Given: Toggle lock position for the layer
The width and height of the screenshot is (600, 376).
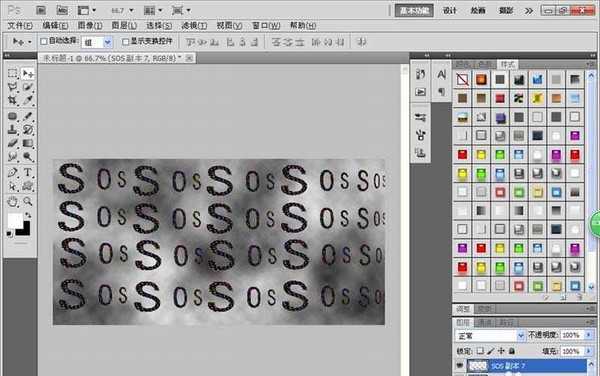Looking at the screenshot, I should 501,351.
